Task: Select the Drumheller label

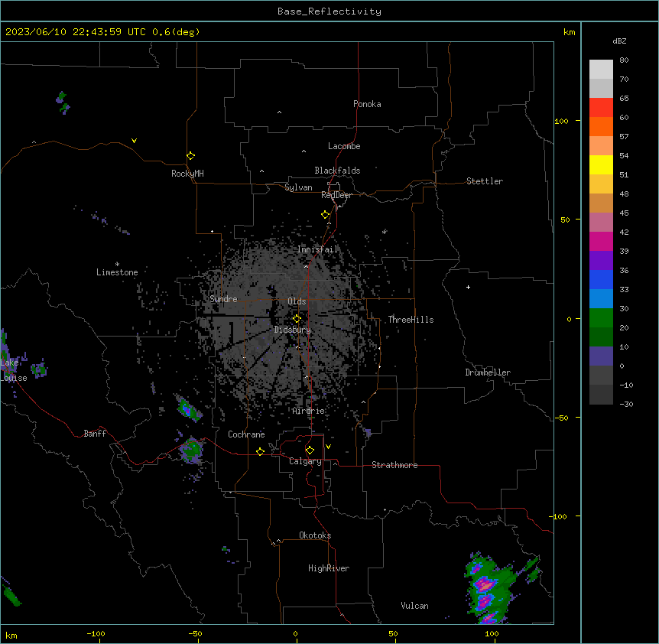Action: click(x=488, y=372)
